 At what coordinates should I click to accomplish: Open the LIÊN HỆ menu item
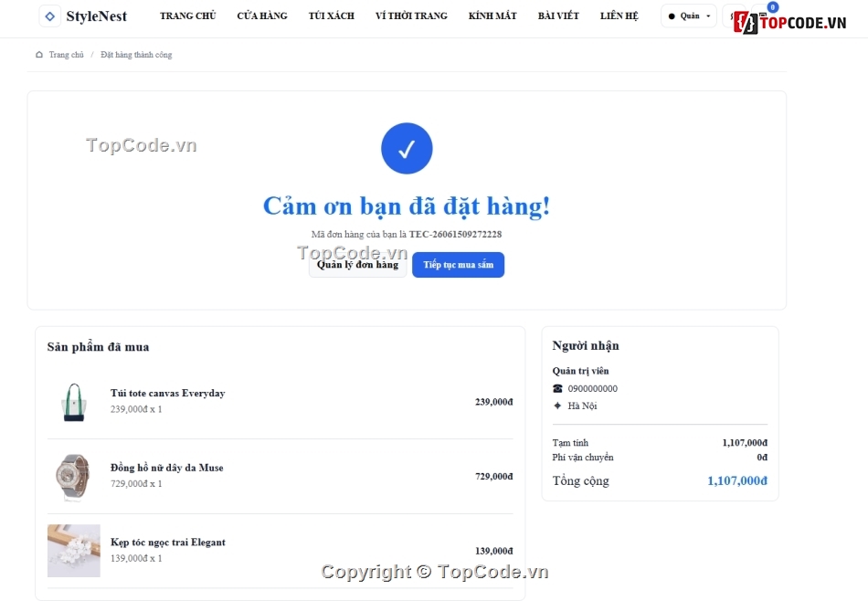pos(619,16)
